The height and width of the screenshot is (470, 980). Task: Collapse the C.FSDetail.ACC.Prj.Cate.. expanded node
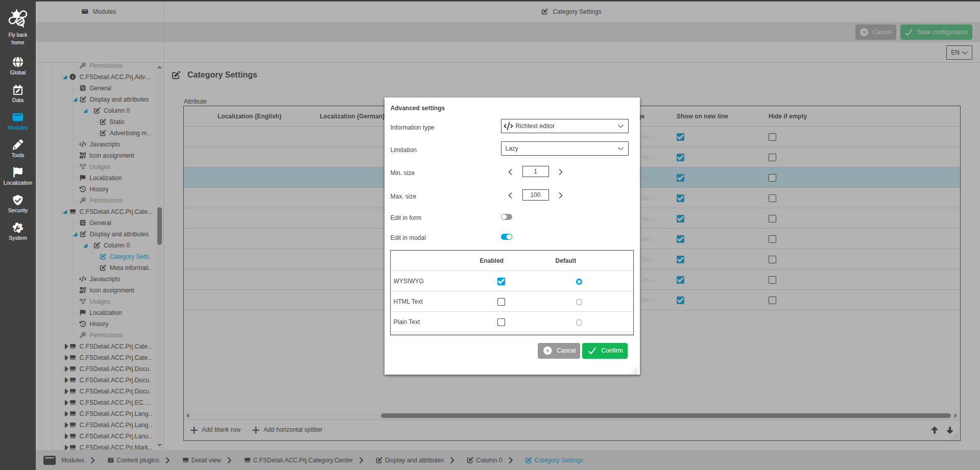tap(65, 212)
